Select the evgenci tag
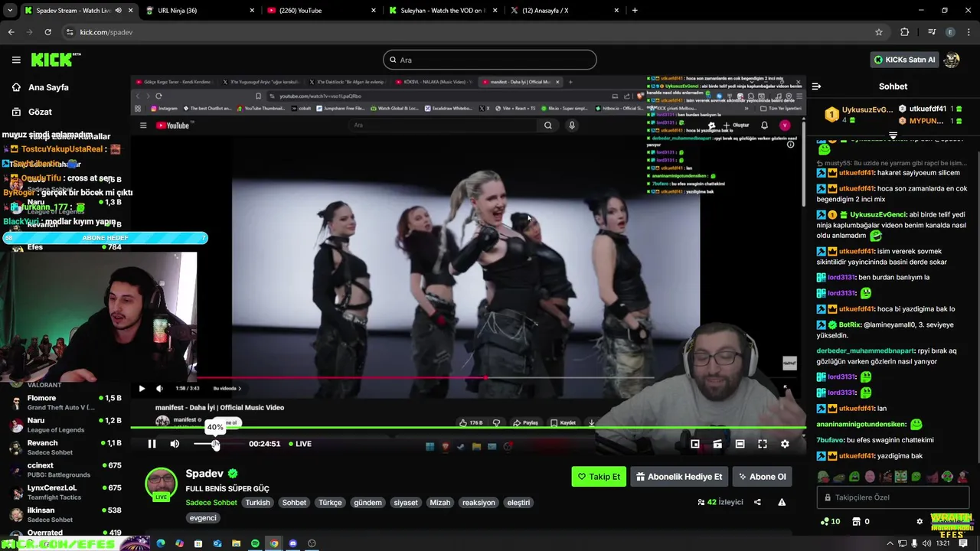The height and width of the screenshot is (551, 980). [x=204, y=518]
